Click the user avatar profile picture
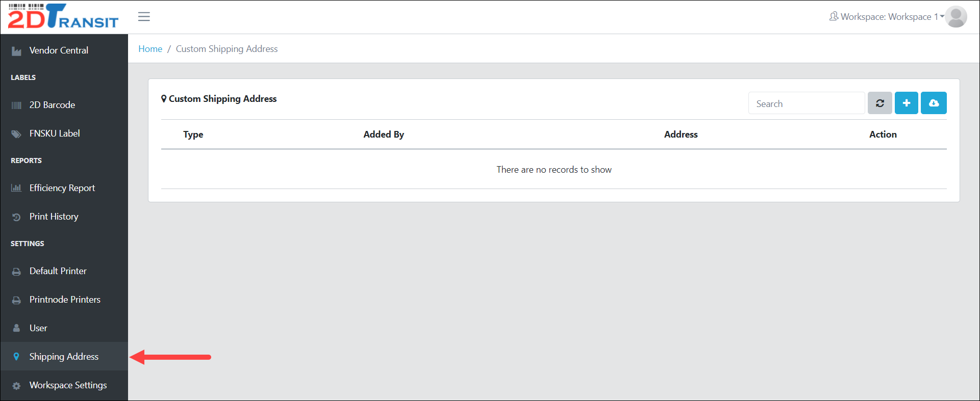Viewport: 980px width, 401px height. (956, 17)
